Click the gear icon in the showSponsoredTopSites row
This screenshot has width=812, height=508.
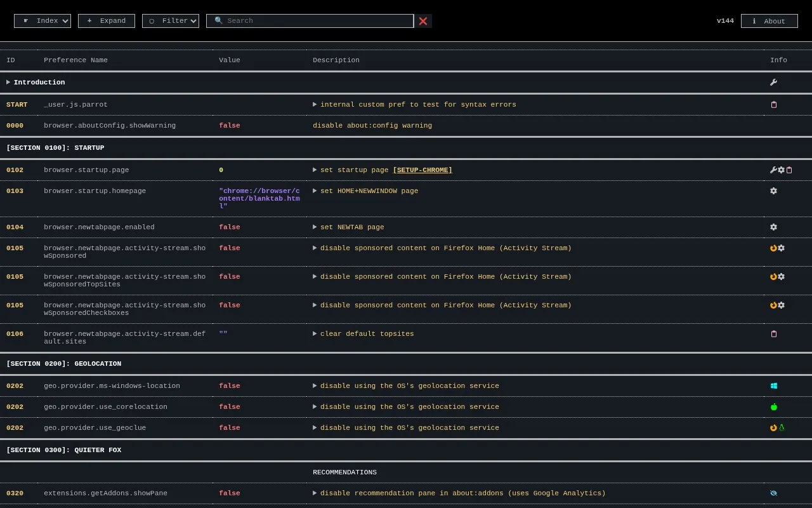781,277
